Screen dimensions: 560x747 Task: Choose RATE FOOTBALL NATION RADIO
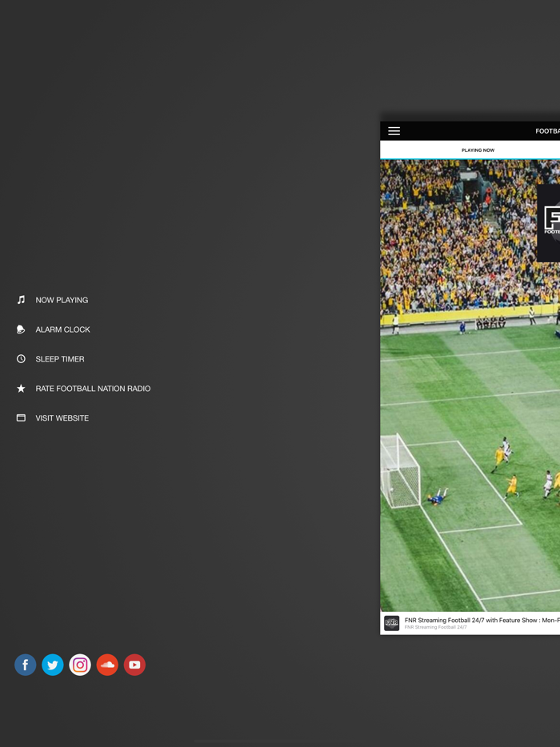pyautogui.click(x=93, y=389)
